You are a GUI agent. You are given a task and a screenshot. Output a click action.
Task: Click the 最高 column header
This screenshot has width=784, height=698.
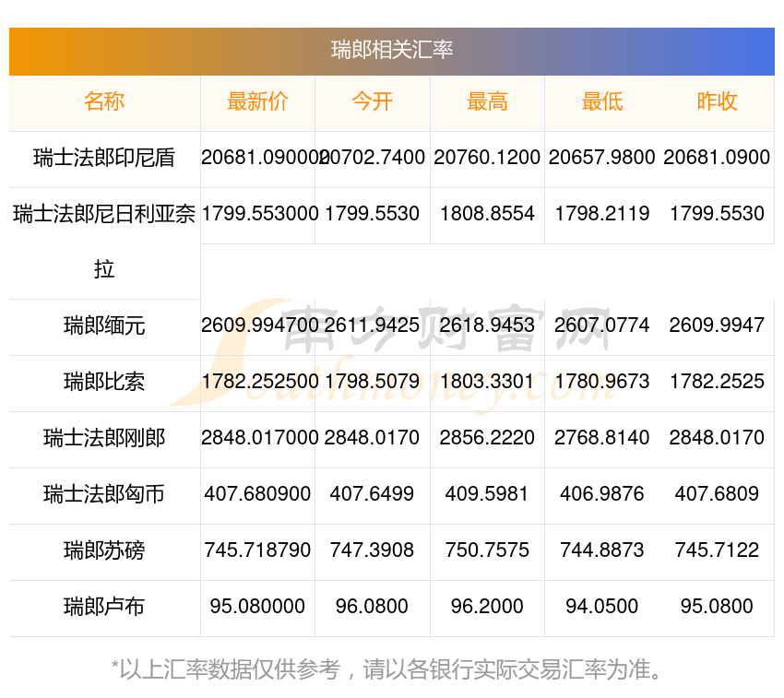[487, 101]
